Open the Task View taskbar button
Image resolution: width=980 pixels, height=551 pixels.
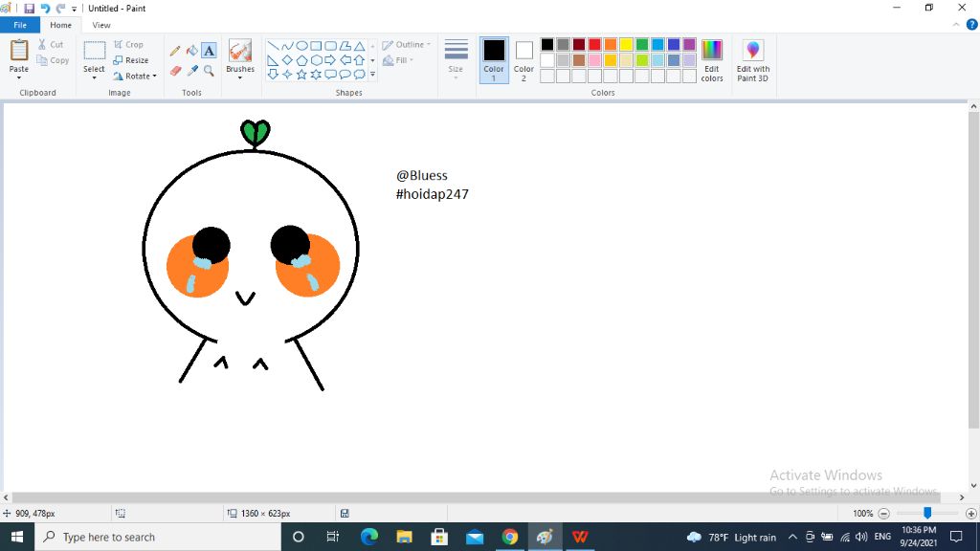(x=332, y=537)
